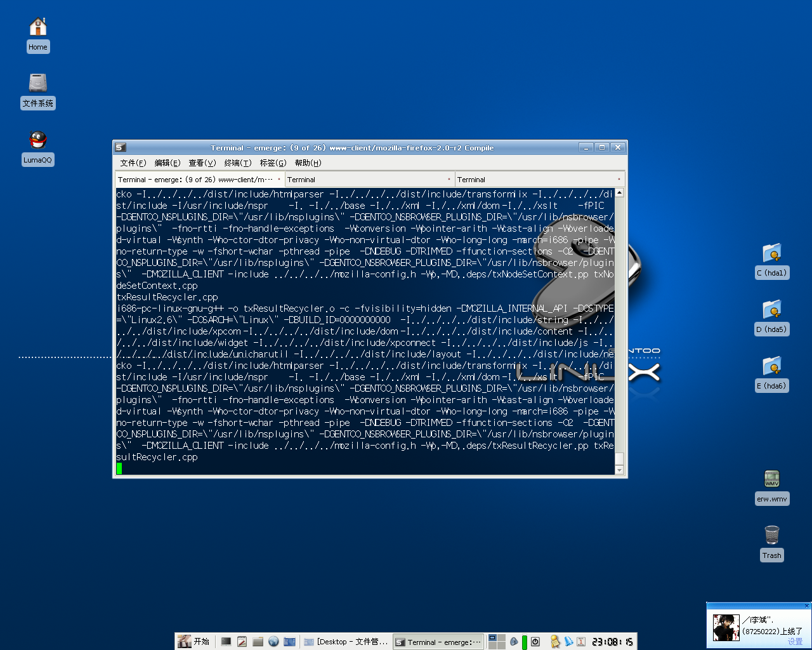Launch the web browser globe launcher
Viewport: 812px width, 650px height.
coord(273,642)
